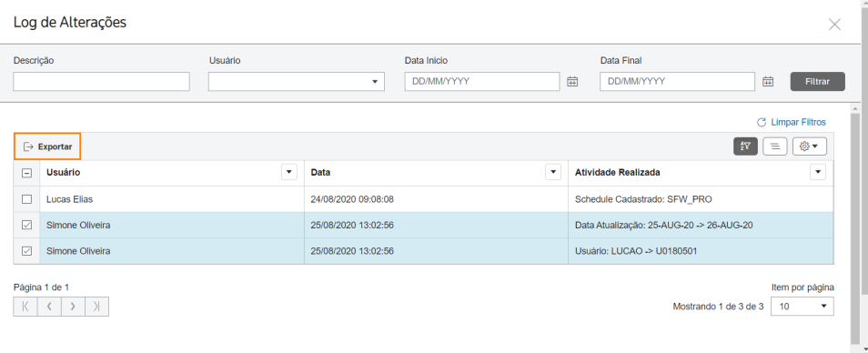This screenshot has height=353, width=868.
Task: Close the Log de Alterações dialog
Action: tap(834, 25)
